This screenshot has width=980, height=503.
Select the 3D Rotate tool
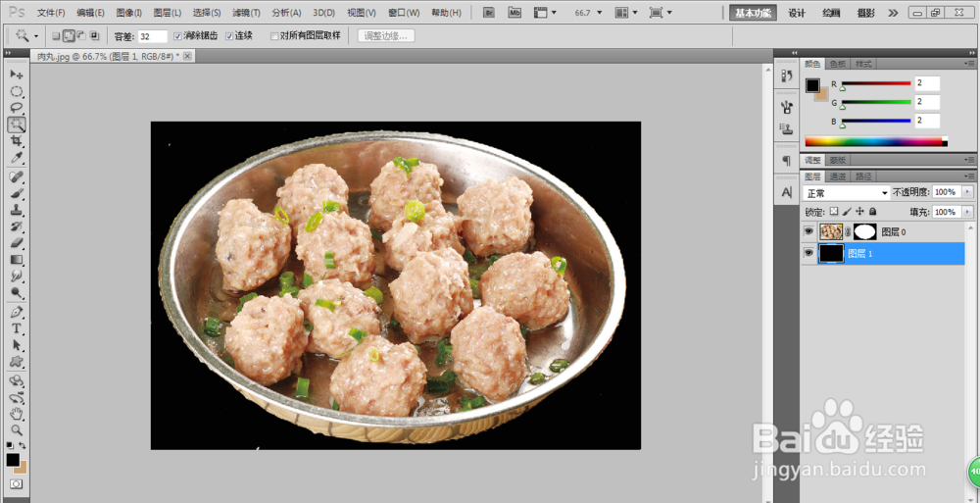pyautogui.click(x=17, y=381)
